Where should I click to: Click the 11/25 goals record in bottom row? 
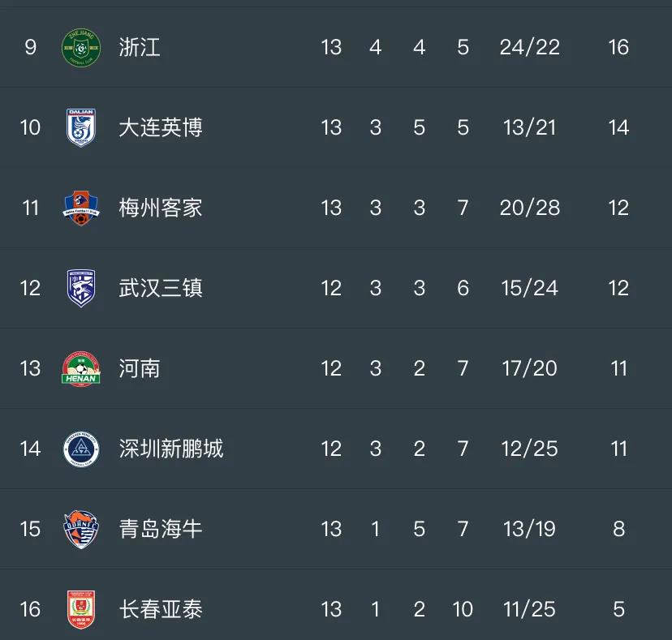point(530,609)
